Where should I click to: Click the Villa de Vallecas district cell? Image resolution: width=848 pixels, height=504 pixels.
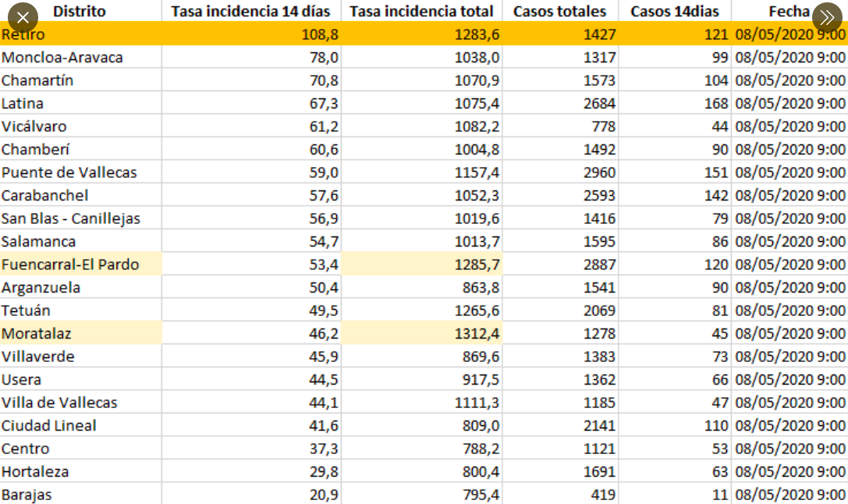[x=80, y=403]
